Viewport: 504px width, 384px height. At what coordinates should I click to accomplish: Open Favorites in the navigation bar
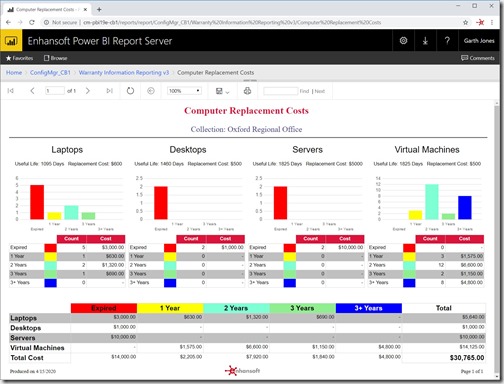point(19,58)
